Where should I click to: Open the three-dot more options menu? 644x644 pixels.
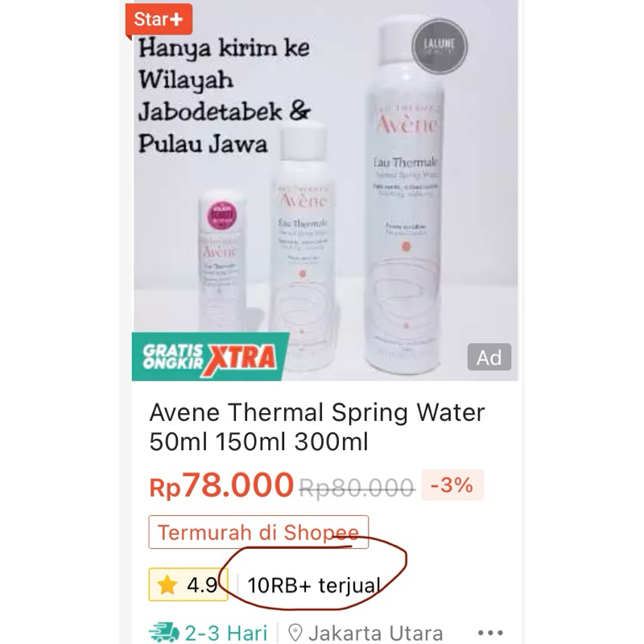click(490, 633)
